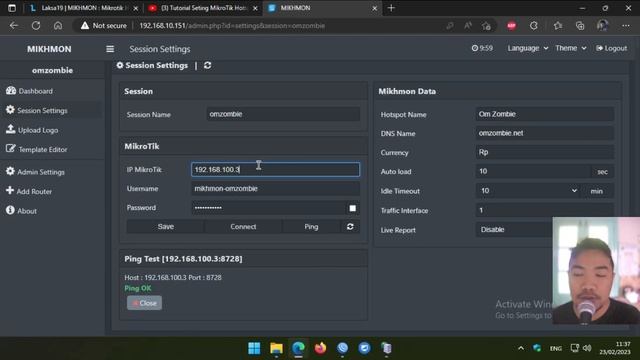The height and width of the screenshot is (360, 640).
Task: Open the Windows Start menu
Action: [x=254, y=348]
